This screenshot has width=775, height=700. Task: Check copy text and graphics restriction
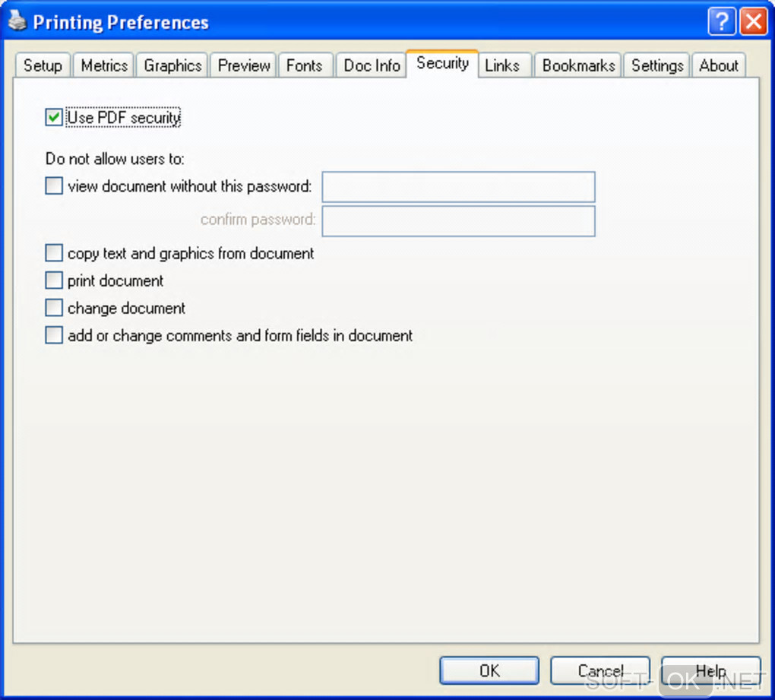click(54, 253)
